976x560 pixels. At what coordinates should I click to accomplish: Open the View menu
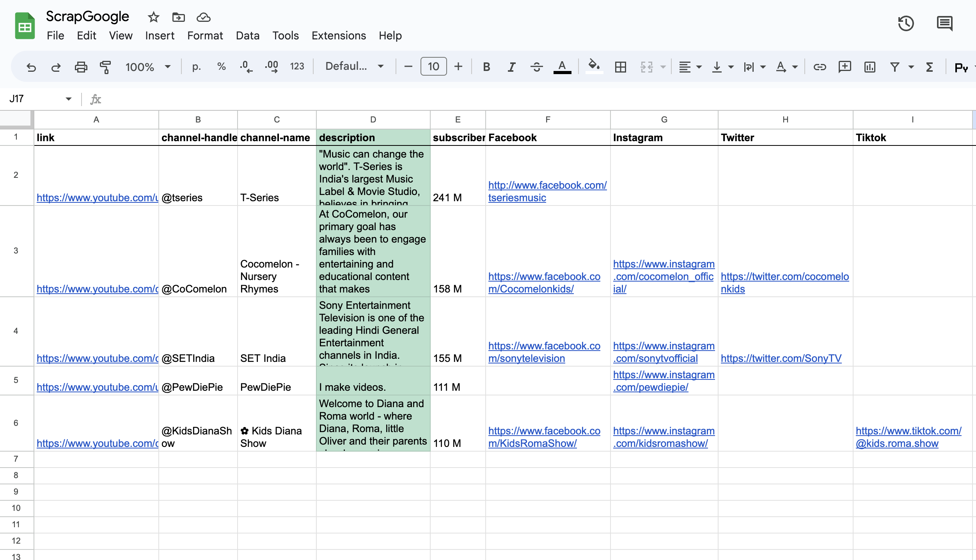pos(121,35)
